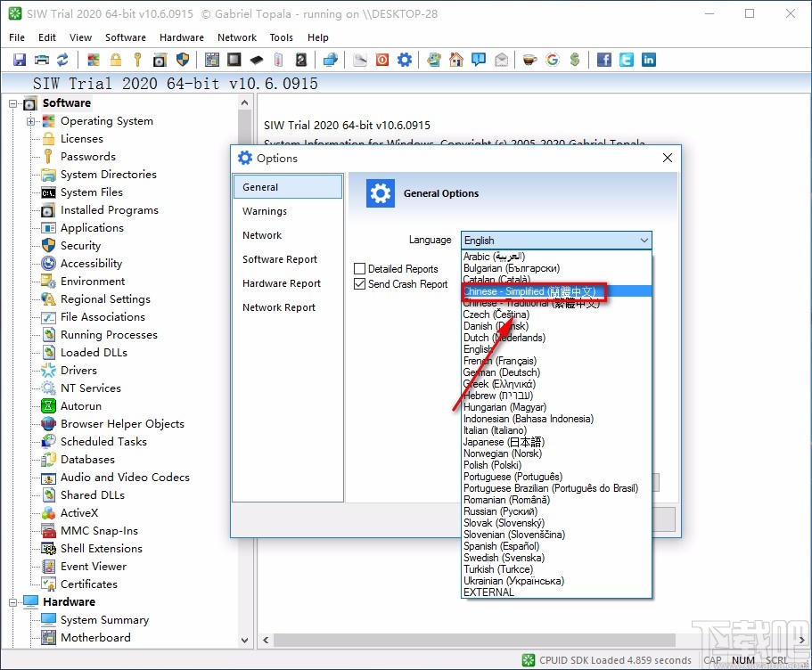Collapse the Language combo box arrow

(x=644, y=241)
